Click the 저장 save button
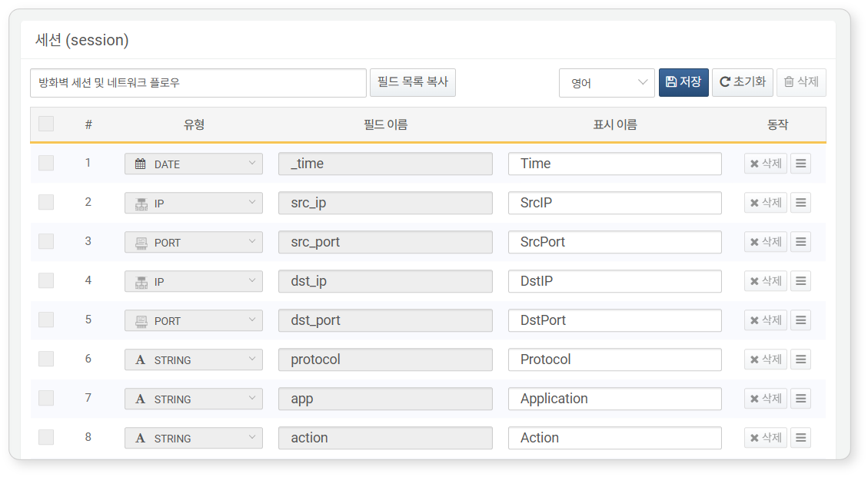This screenshot has height=477, width=868. coord(683,82)
